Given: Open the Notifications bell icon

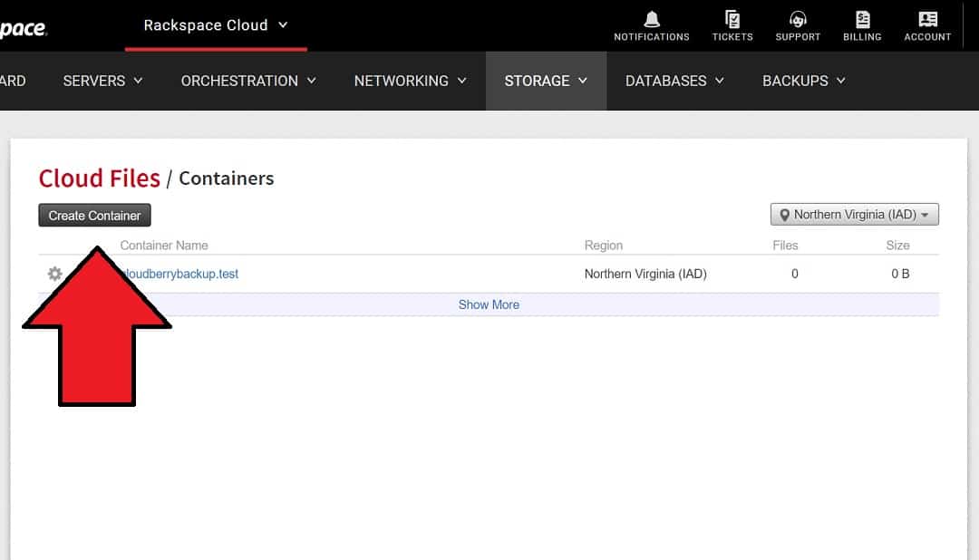Looking at the screenshot, I should [x=651, y=19].
